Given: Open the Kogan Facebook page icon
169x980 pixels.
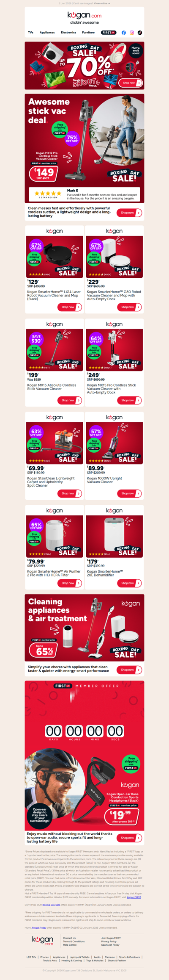Looking at the screenshot, I should [124, 33].
